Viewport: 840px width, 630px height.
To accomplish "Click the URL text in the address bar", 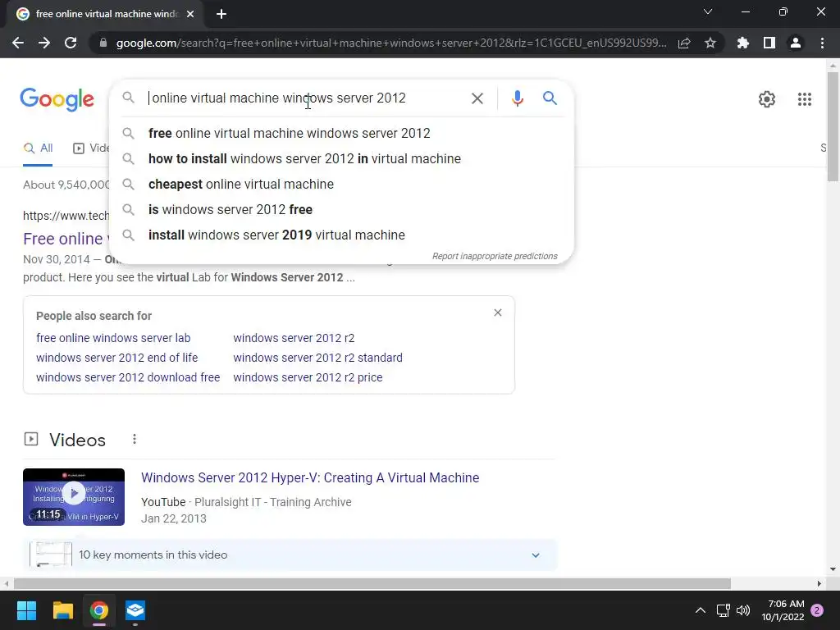I will tap(391, 43).
